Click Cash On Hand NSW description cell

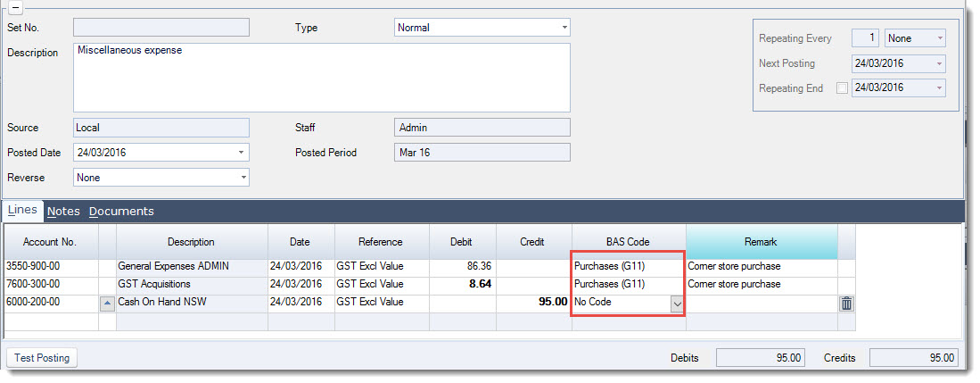point(191,303)
